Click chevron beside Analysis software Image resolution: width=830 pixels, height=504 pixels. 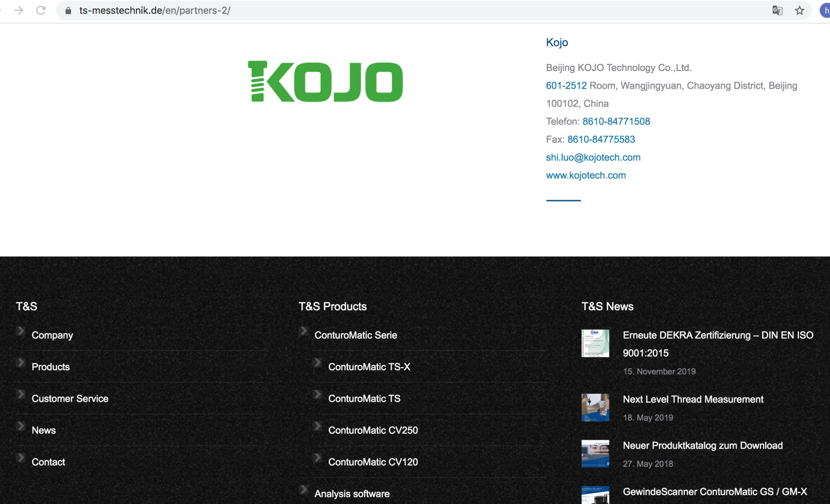(x=304, y=489)
